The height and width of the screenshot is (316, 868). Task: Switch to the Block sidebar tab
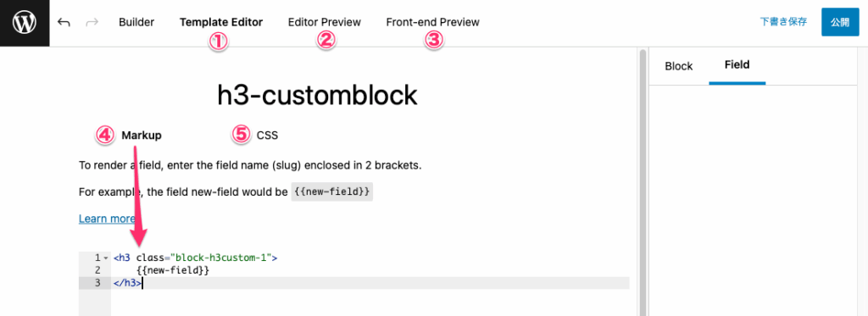click(679, 66)
